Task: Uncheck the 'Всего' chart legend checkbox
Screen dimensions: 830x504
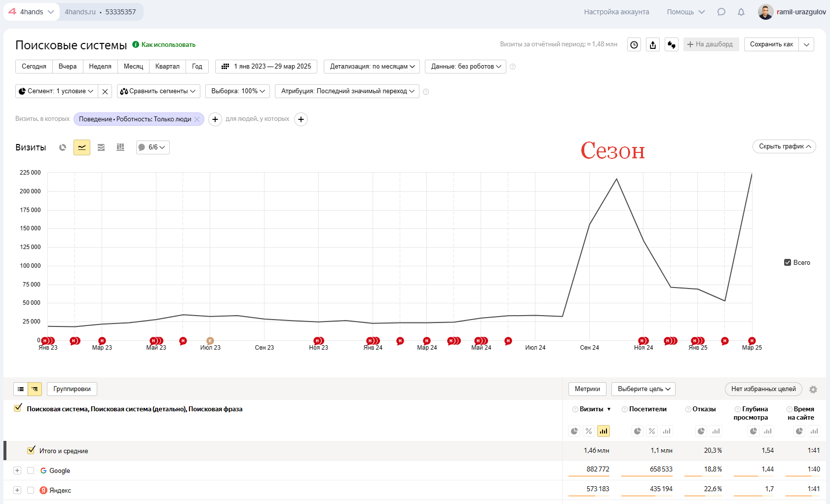Action: pyautogui.click(x=788, y=262)
